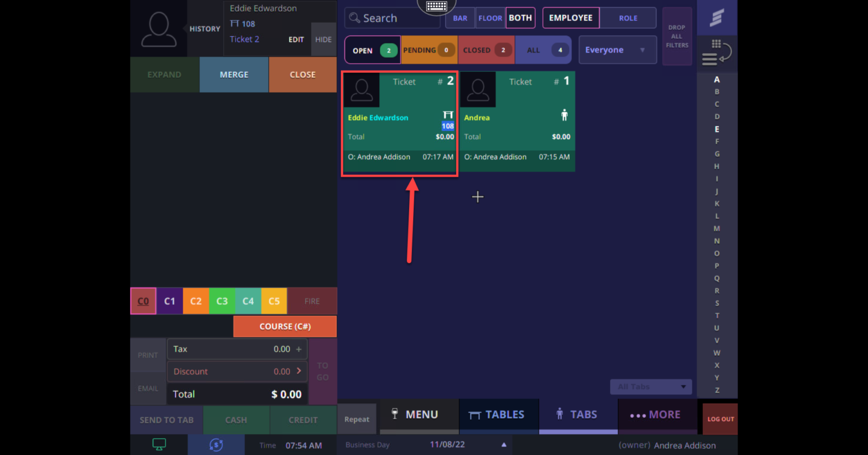Select the orange C2 course swatch

tap(196, 301)
